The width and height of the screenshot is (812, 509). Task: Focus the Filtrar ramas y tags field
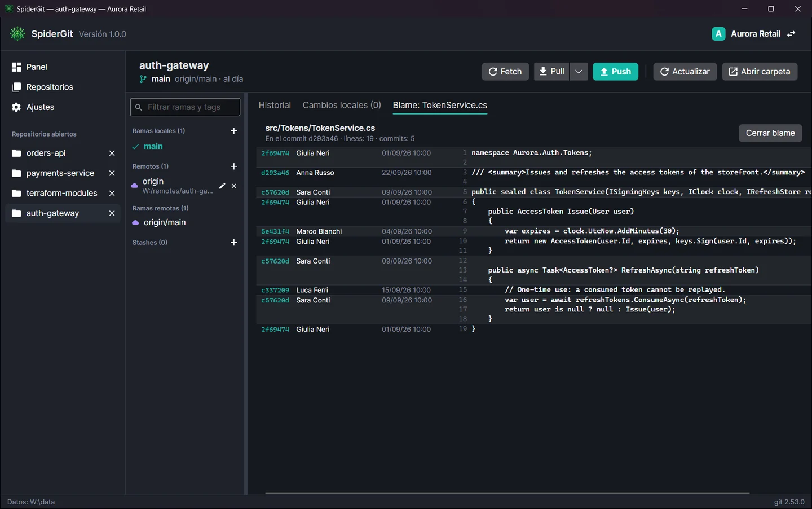185,107
